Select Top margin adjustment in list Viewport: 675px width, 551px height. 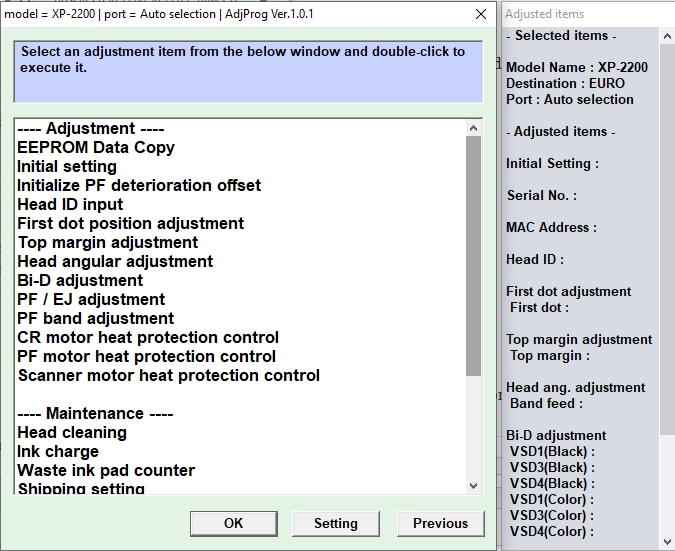pos(108,242)
